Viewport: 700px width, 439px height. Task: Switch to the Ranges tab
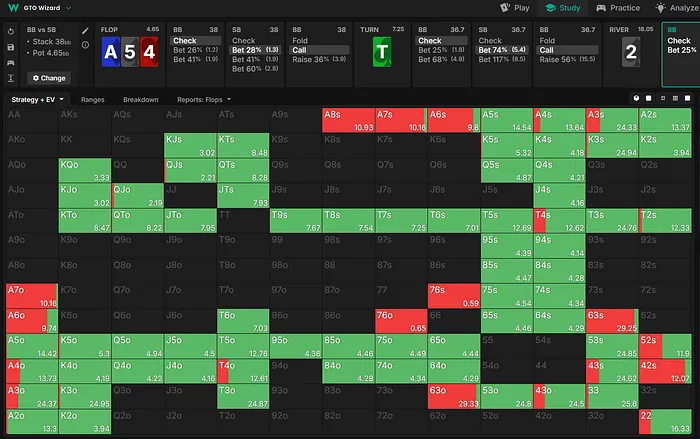pos(93,100)
